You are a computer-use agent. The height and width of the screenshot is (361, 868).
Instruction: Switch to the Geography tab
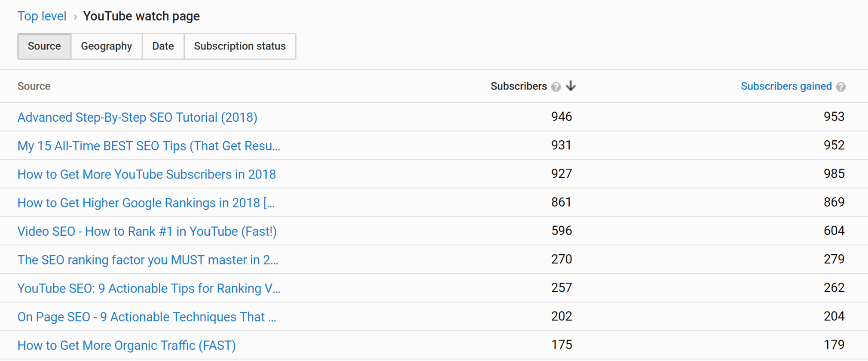106,46
